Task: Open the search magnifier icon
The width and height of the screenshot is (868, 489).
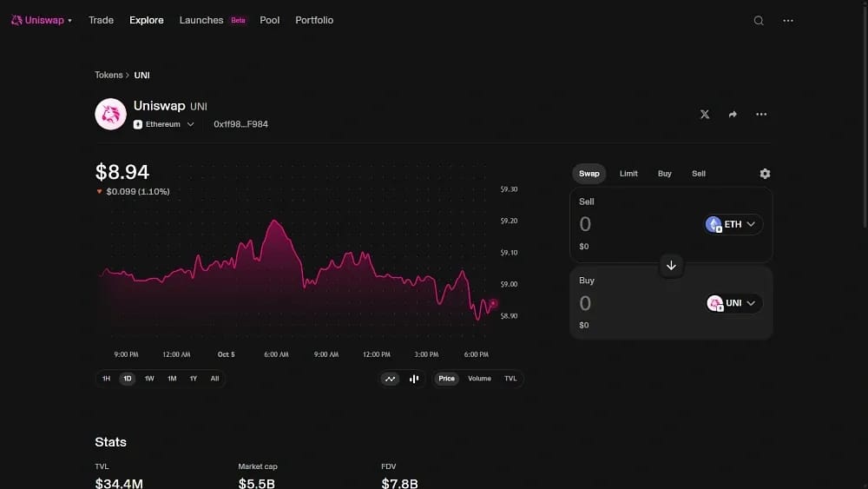Action: [759, 21]
